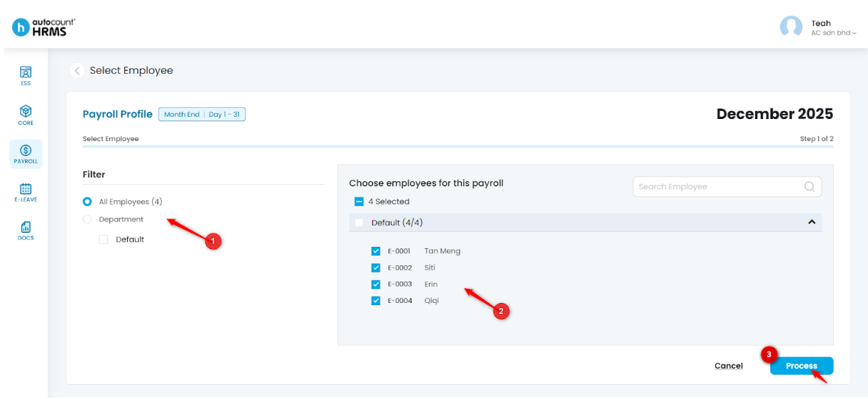Click the December 2025 heading
868x399 pixels.
click(774, 114)
